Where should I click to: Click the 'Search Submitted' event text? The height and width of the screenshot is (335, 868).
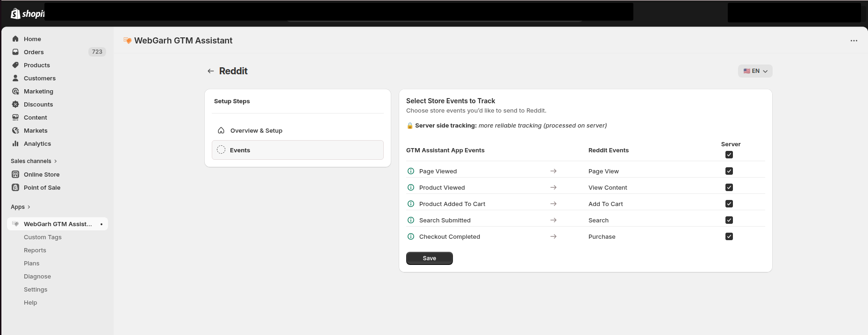click(445, 221)
